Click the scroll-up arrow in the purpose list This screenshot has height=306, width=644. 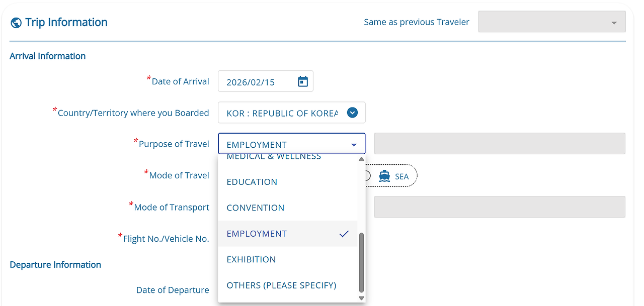click(361, 160)
